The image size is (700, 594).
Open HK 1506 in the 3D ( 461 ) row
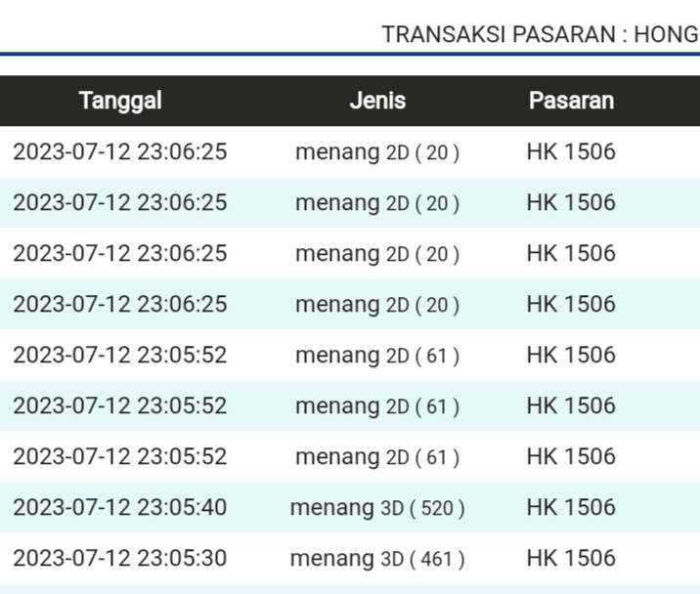tap(571, 558)
